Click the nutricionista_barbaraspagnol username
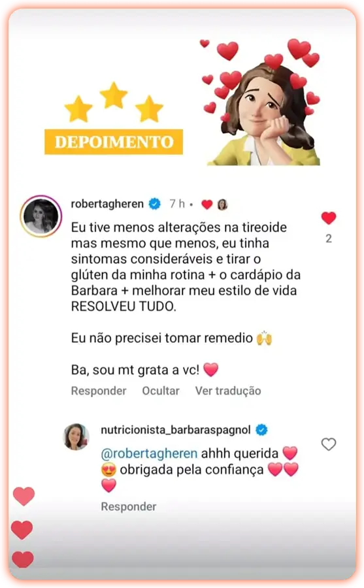The width and height of the screenshot is (364, 588). [176, 430]
